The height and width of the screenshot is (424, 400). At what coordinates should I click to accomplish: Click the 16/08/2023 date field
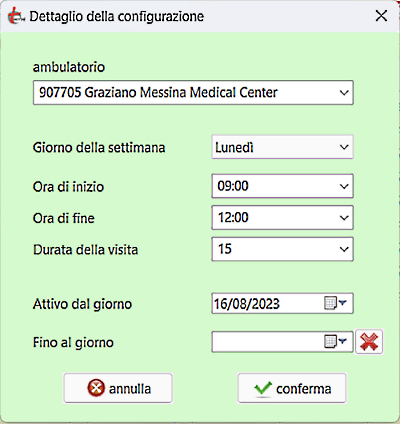282,303
